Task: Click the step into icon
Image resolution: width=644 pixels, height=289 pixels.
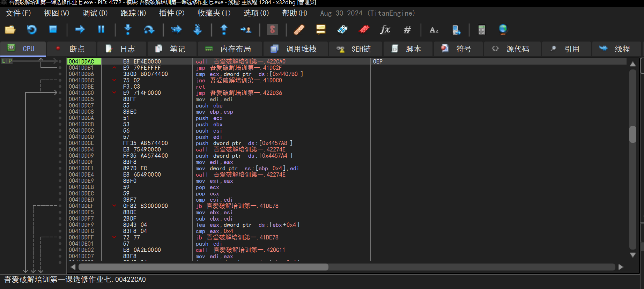Action: click(x=128, y=30)
